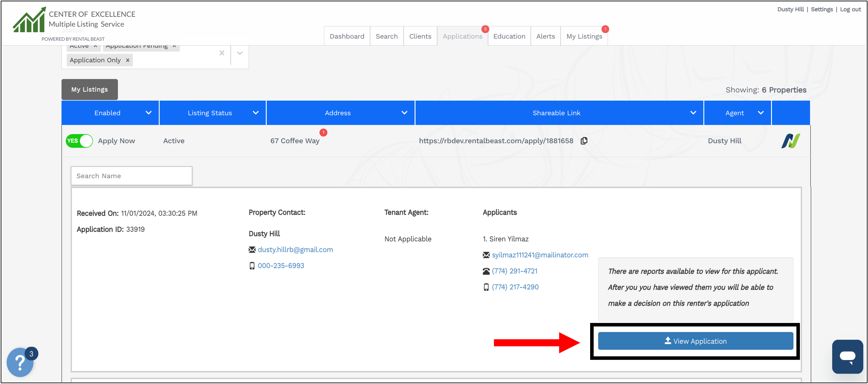The height and width of the screenshot is (384, 868).
Task: Expand the Address column dropdown
Action: point(404,113)
